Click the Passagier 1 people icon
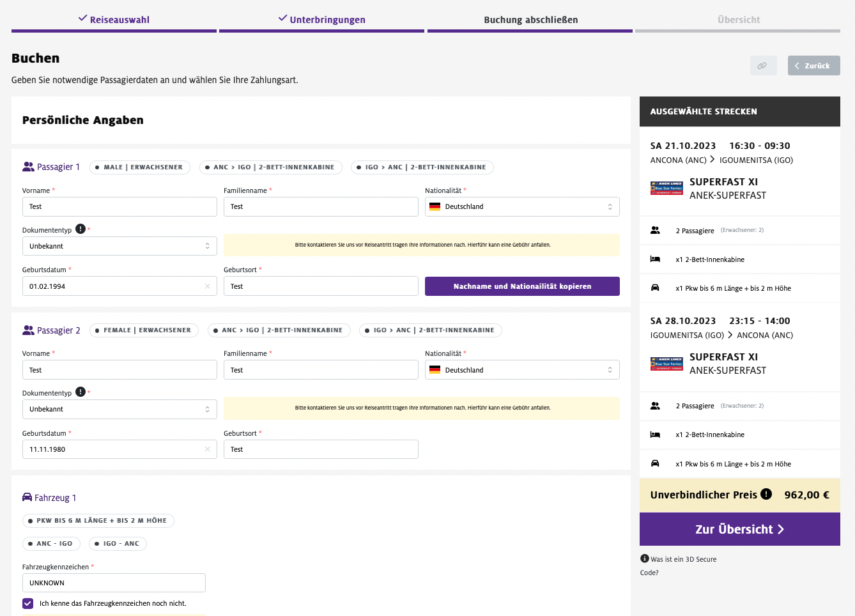855x616 pixels. (28, 167)
